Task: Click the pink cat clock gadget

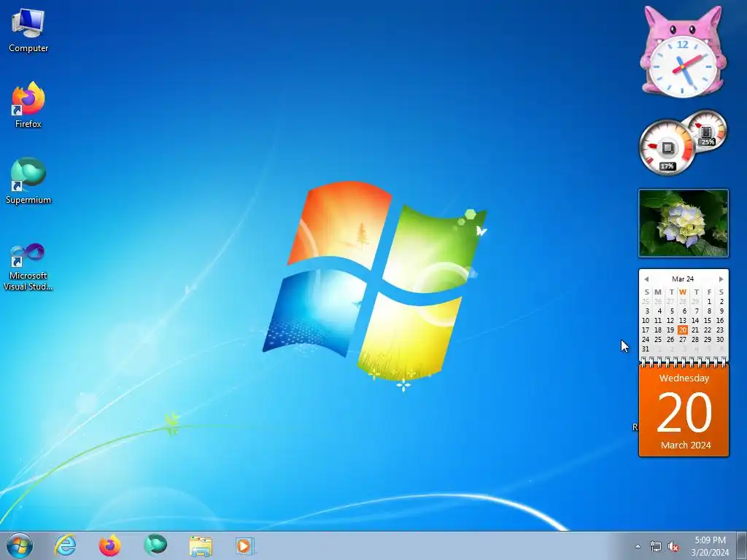Action: (683, 52)
